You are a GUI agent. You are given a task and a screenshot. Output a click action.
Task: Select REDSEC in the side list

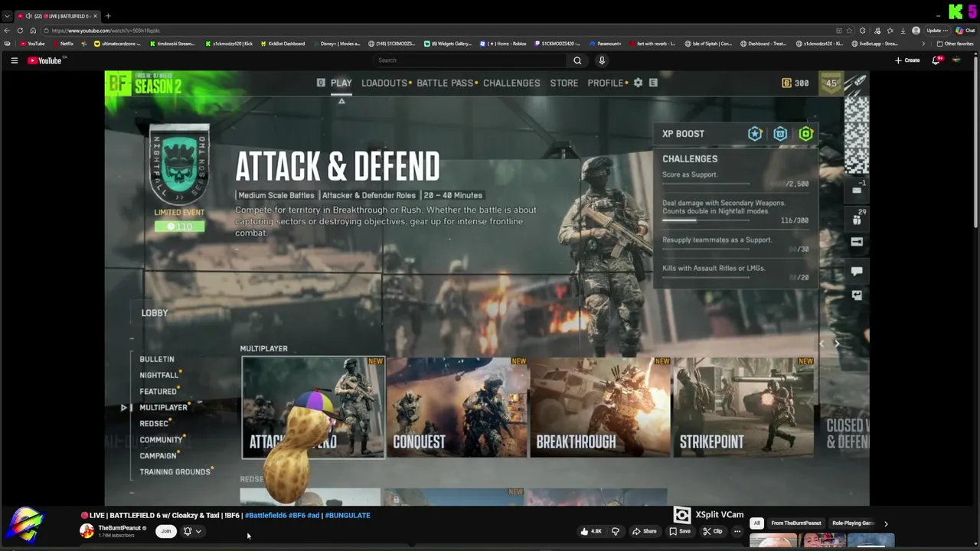coord(154,423)
